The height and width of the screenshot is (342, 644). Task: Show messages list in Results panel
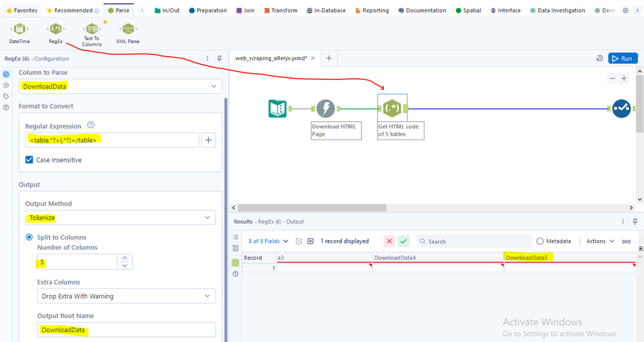[x=236, y=237]
